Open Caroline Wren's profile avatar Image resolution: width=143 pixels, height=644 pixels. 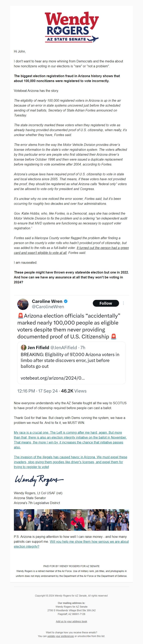coord(23,304)
